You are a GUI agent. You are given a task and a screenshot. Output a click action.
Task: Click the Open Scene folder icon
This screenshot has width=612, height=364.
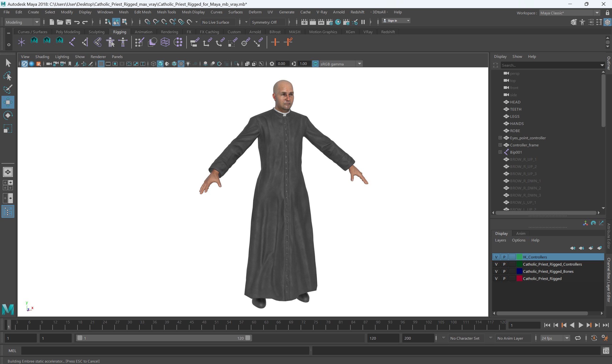point(60,22)
